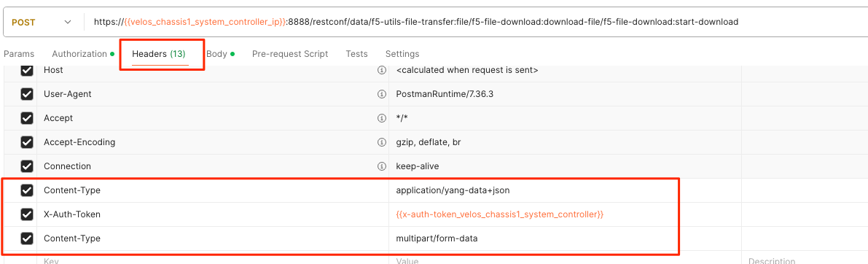Open the Settings tab

(402, 54)
